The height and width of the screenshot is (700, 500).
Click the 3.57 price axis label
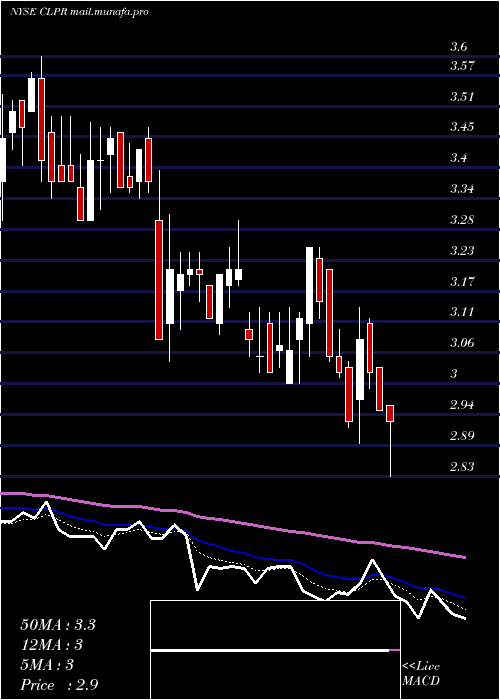click(x=462, y=66)
